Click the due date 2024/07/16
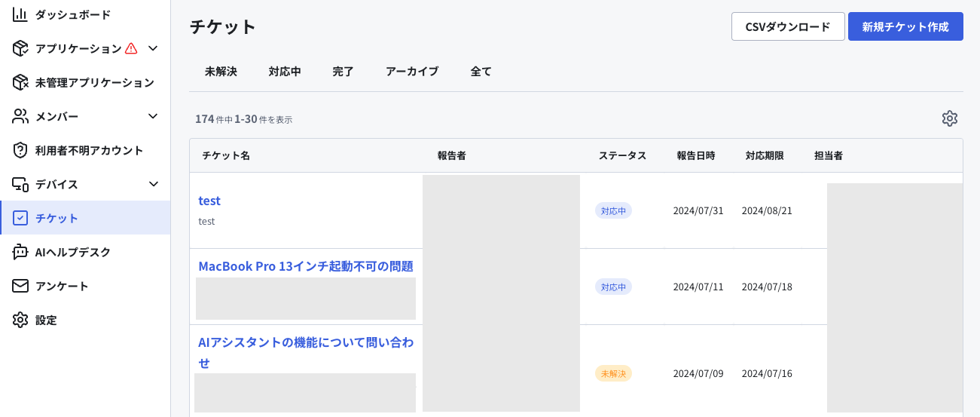 [x=767, y=373]
